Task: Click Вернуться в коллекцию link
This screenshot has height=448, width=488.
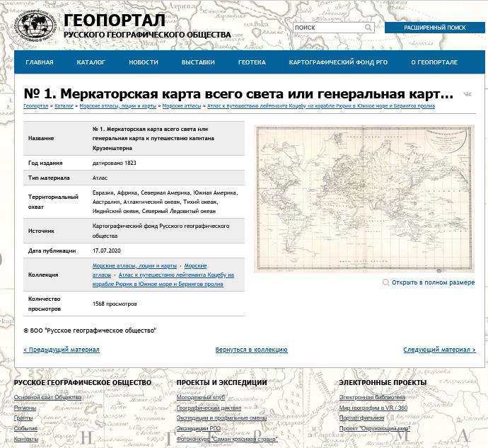Action: click(x=251, y=350)
